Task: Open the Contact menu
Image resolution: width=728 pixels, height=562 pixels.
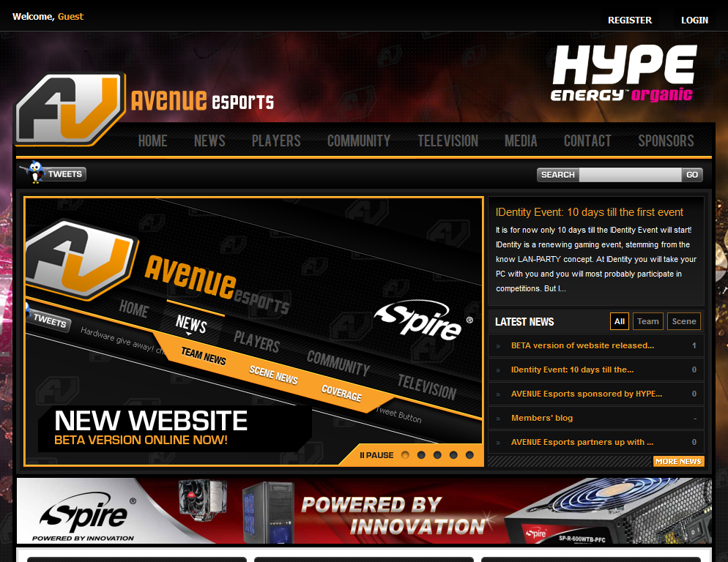Action: click(x=587, y=140)
